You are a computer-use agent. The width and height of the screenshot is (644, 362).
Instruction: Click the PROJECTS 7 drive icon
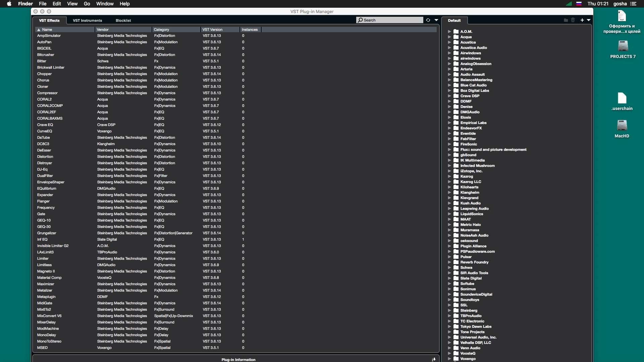(623, 46)
